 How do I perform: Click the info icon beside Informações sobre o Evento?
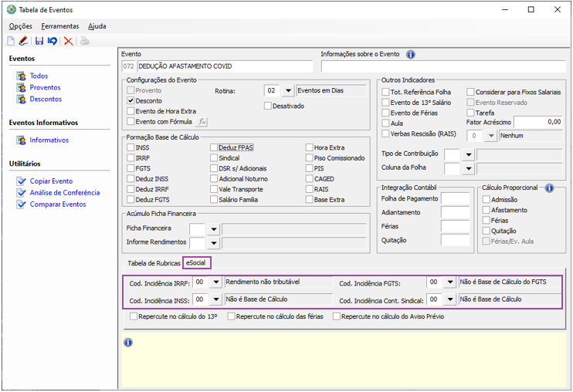pos(411,55)
